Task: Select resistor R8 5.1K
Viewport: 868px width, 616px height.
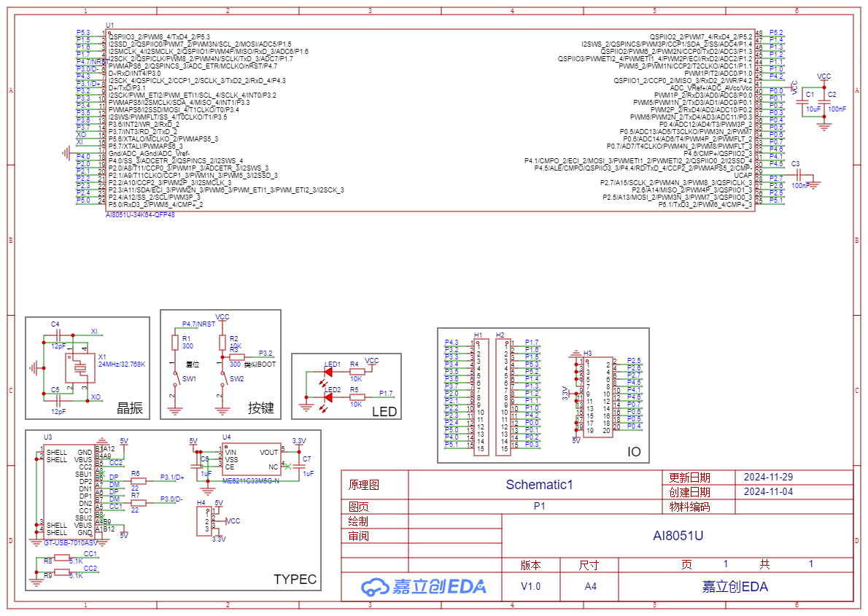Action: click(61, 558)
